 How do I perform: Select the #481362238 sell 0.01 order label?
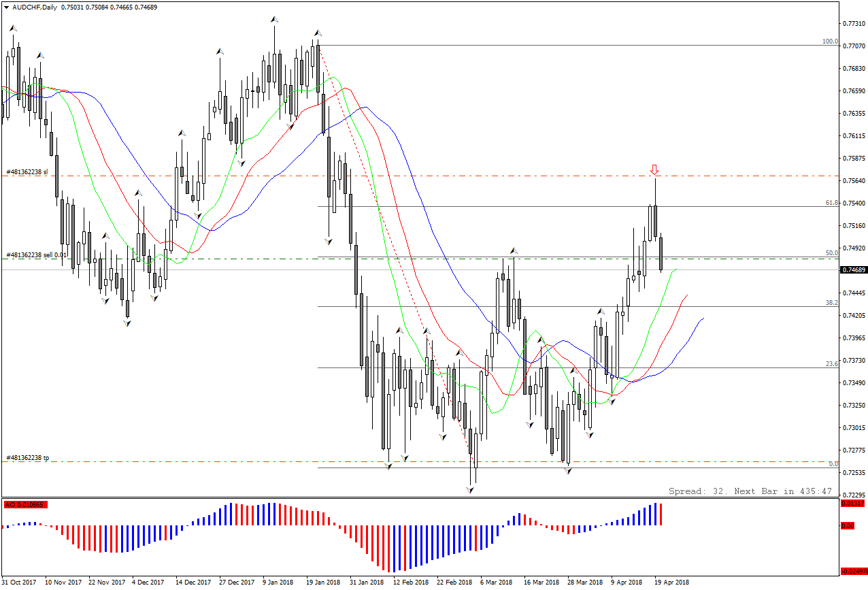pyautogui.click(x=37, y=255)
